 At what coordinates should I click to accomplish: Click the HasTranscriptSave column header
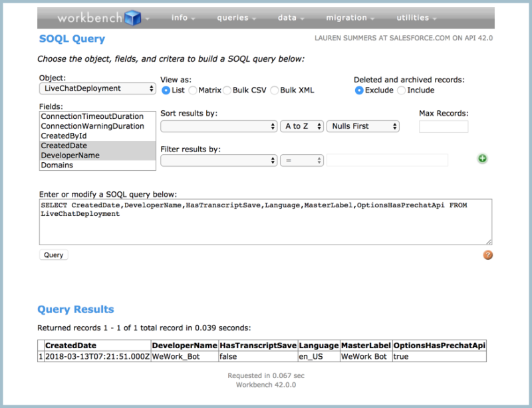(258, 346)
